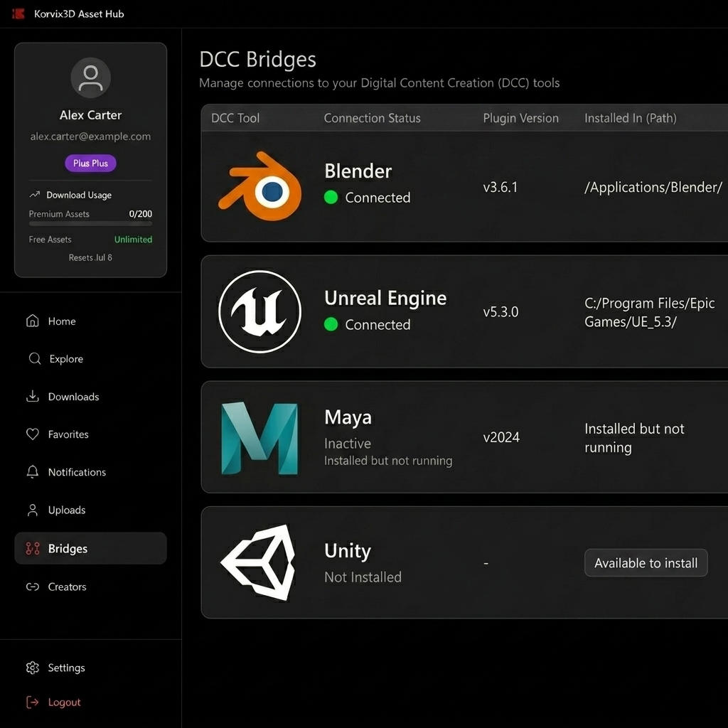The image size is (728, 728).
Task: Click the Resets Jul 8 text
Action: (90, 257)
